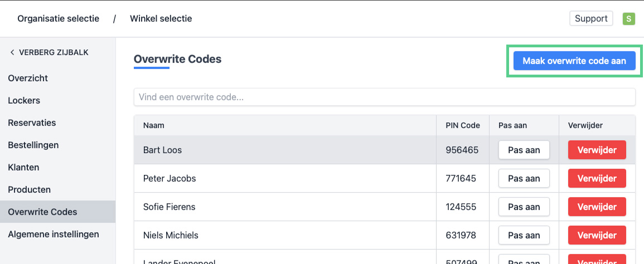644x264 pixels.
Task: Open Algemene instellingen settings page
Action: 53,234
